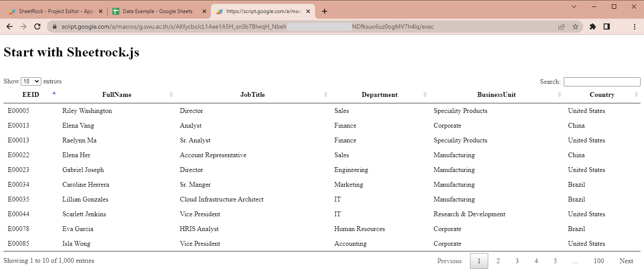Select the Engineering department cell

point(351,170)
